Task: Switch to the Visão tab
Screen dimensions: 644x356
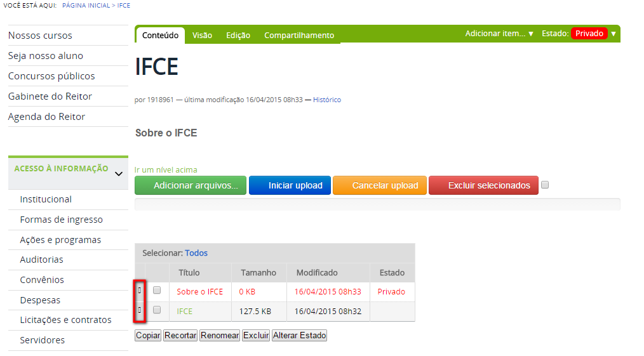Action: pyautogui.click(x=202, y=36)
